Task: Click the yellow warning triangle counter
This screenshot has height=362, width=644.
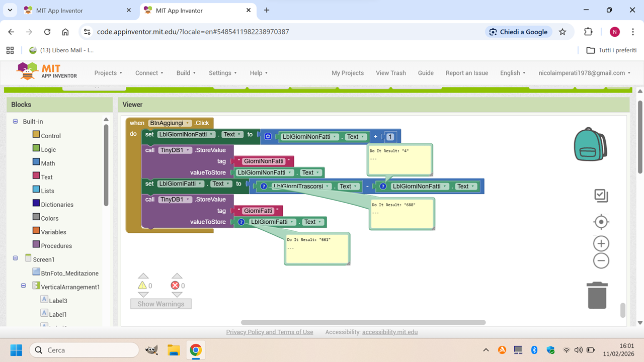Action: click(x=142, y=286)
